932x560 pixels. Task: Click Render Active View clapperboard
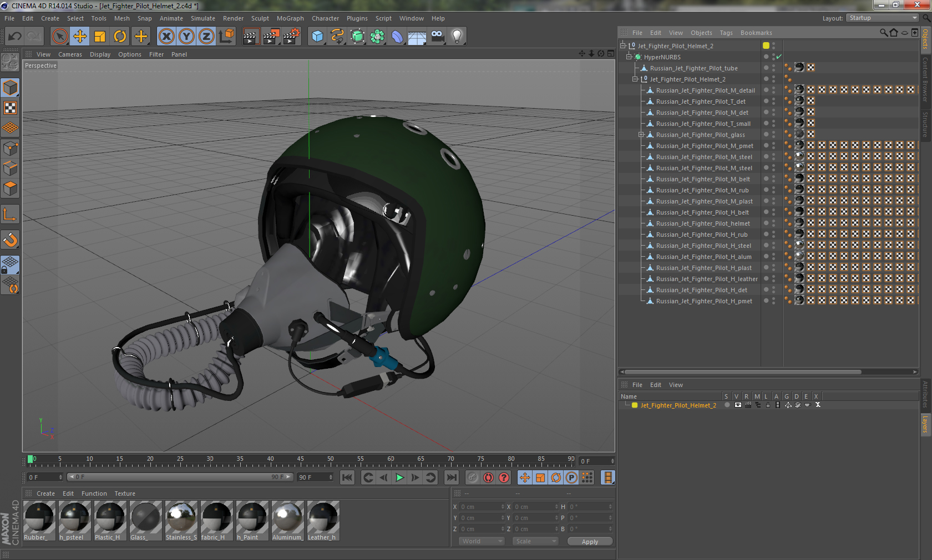tap(251, 37)
